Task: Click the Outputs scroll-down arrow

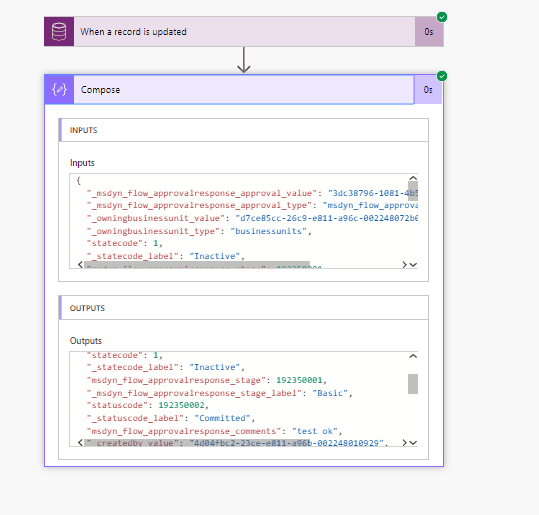Action: click(x=413, y=443)
